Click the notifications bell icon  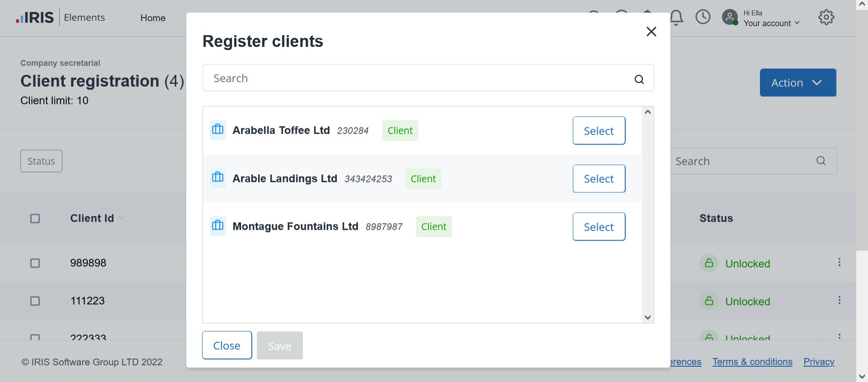(676, 18)
